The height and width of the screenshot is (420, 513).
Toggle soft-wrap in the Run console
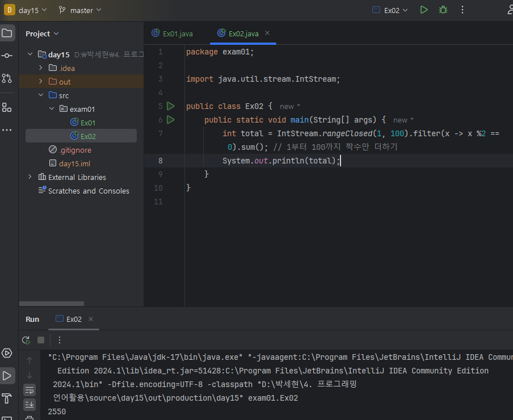[30, 390]
